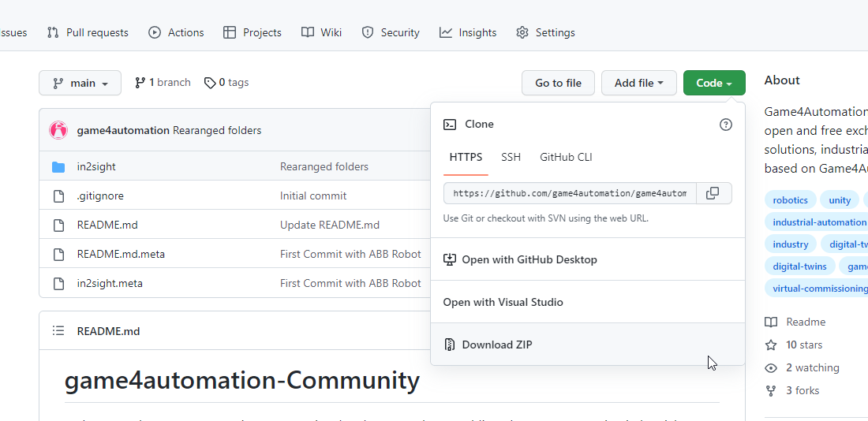Click the digital-twins topic tag
This screenshot has height=421, width=868.
coord(799,266)
